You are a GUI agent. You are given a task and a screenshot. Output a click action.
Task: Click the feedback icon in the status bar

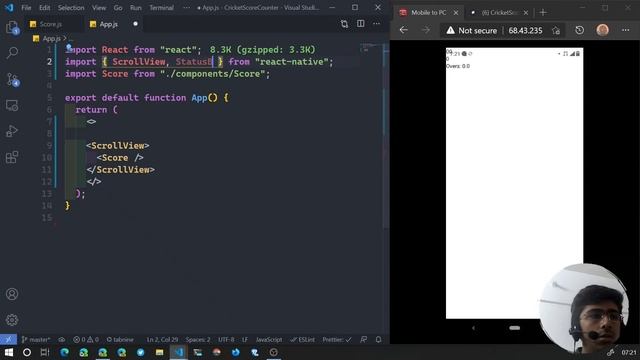[363, 340]
